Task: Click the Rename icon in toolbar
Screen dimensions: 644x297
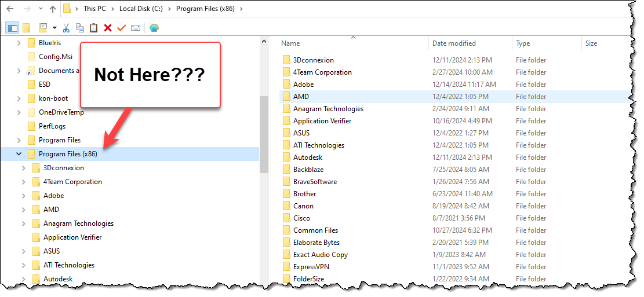Action: pyautogui.click(x=136, y=28)
